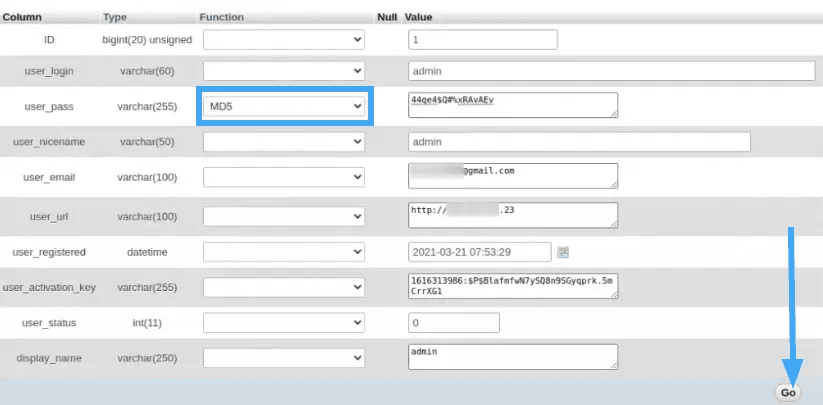Open the Function dropdown for user_url
Screen dimensions: 823x405
point(284,217)
